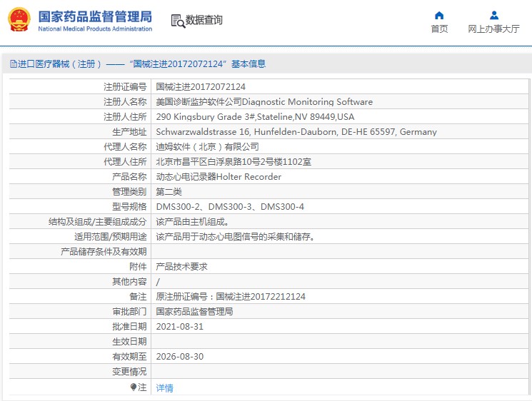Select the 动态心电图信号的采集和储存 value

click(235, 237)
